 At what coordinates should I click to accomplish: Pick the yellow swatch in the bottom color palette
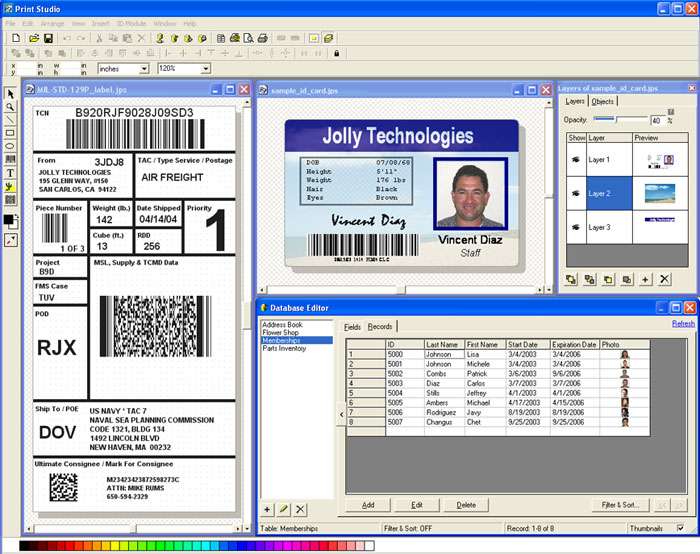114,546
